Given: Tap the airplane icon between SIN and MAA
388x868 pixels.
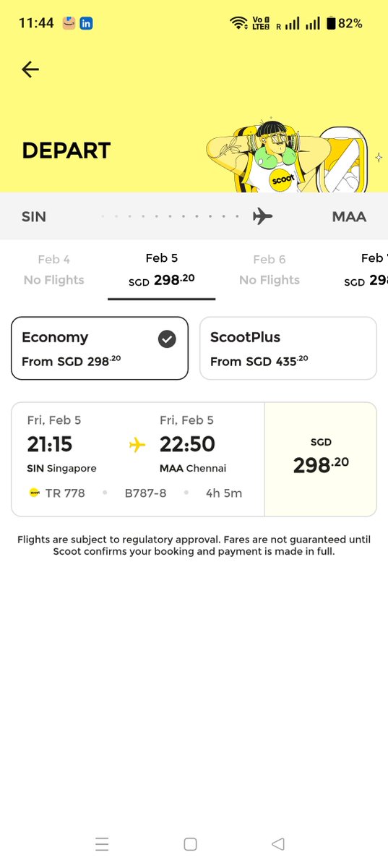Looking at the screenshot, I should coord(262,216).
